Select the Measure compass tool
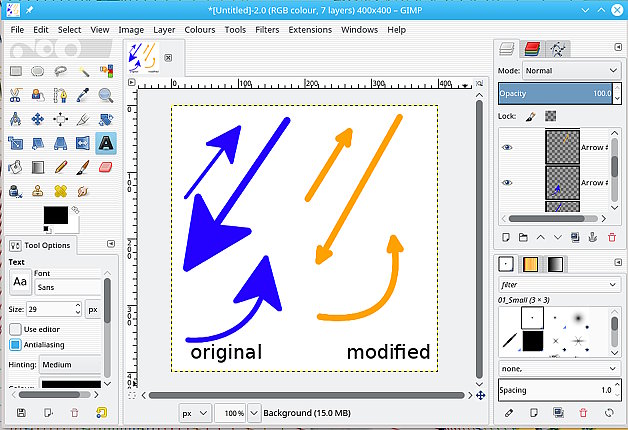The image size is (628, 430). [16, 119]
